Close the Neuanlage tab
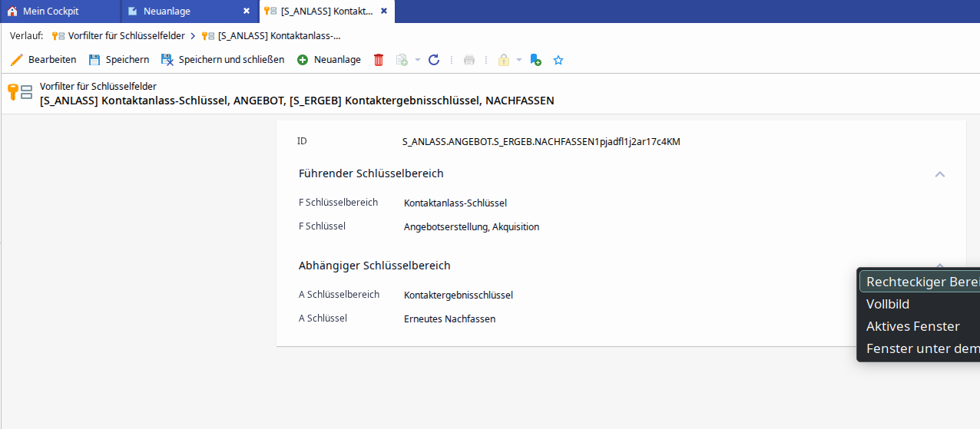 click(x=246, y=12)
